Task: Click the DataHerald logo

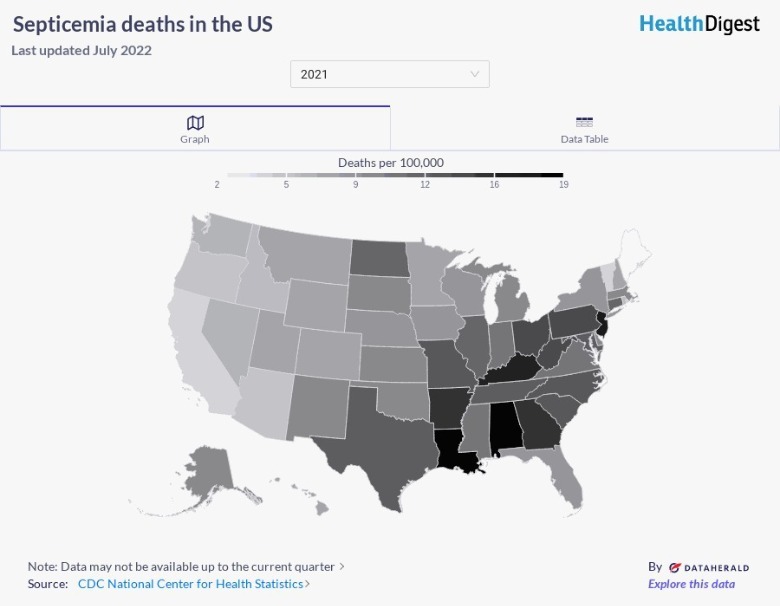Action: (709, 567)
